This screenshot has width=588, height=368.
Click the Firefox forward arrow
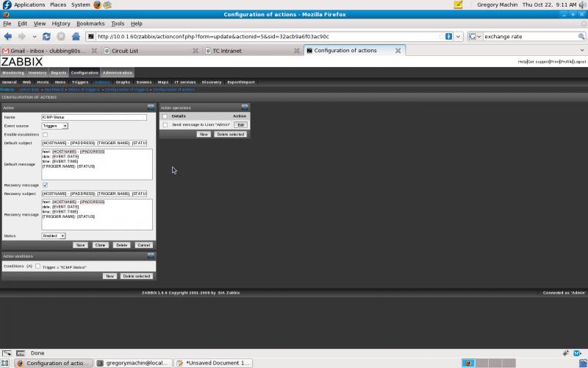(22, 36)
